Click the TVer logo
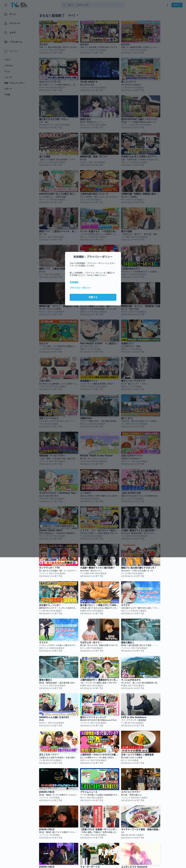Viewport: 186px width, 868px height. 19,5
